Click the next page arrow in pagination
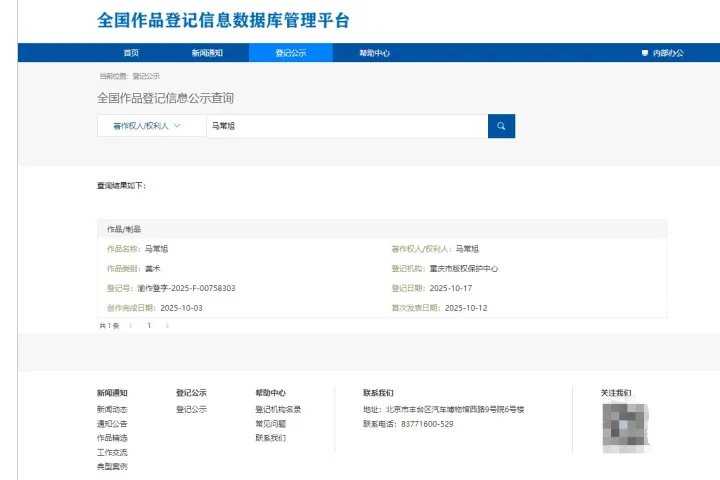720x480 pixels. (x=167, y=326)
